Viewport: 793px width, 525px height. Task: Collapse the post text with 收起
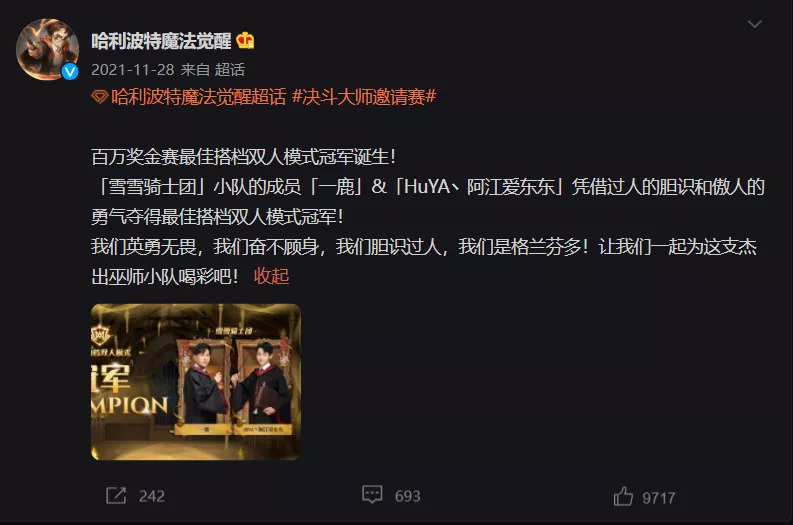pyautogui.click(x=272, y=276)
